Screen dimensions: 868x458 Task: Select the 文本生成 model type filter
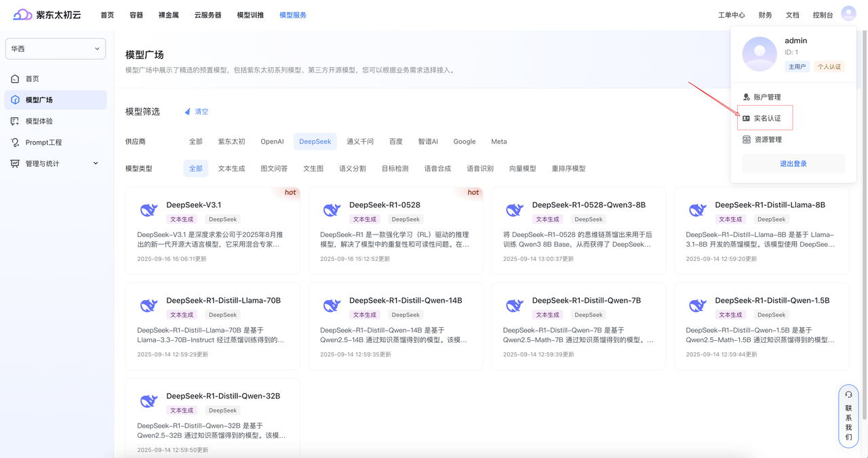tap(231, 169)
